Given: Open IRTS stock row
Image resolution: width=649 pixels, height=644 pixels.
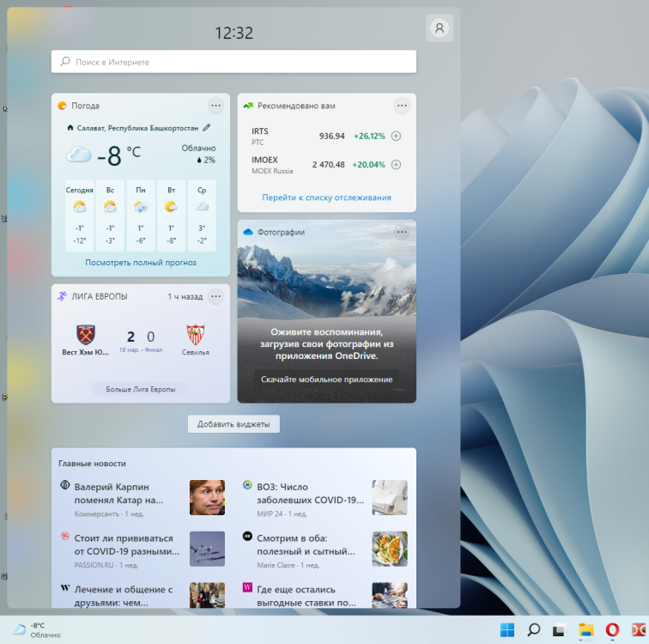Looking at the screenshot, I should click(326, 137).
